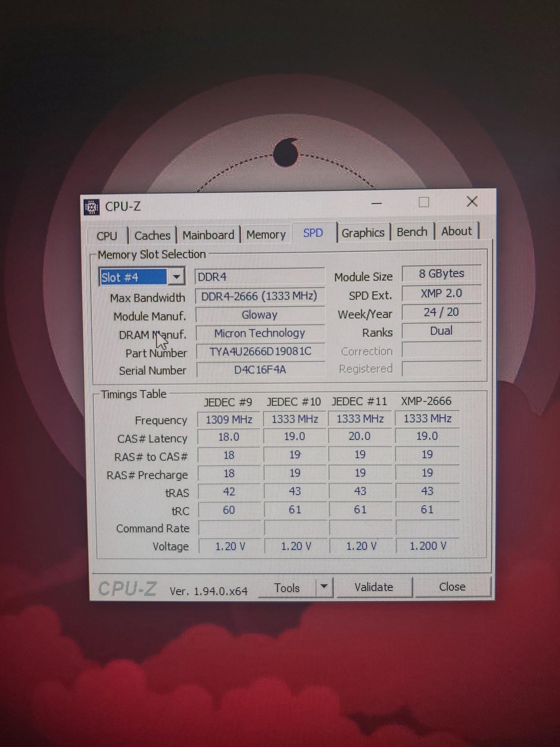Minimize the CPU-Z window
This screenshot has height=747, width=560.
(377, 203)
